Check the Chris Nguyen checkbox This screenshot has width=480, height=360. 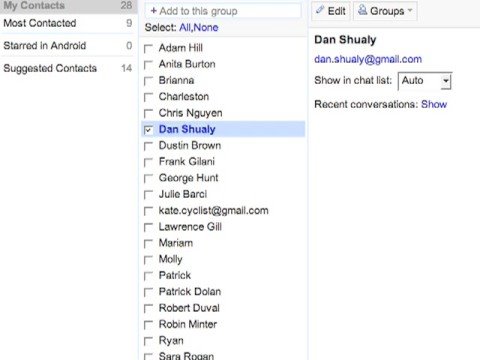tap(148, 114)
